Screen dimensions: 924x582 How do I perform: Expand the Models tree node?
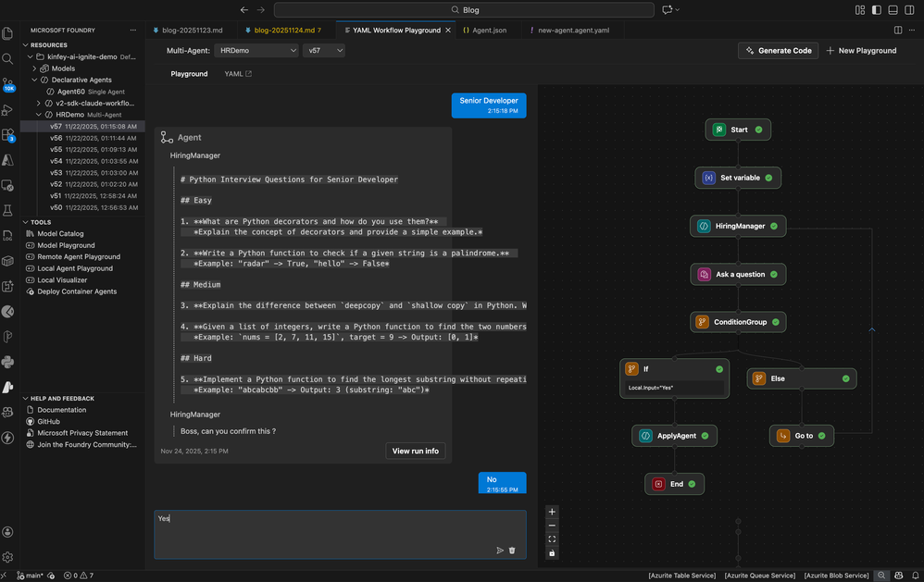[34, 68]
